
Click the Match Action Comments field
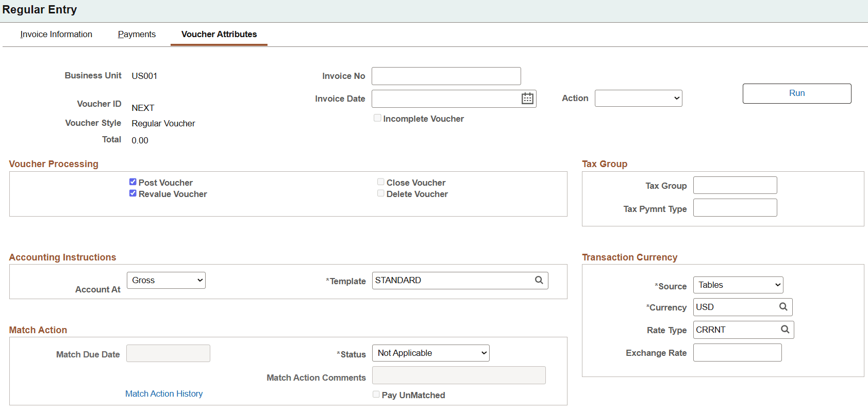[459, 375]
